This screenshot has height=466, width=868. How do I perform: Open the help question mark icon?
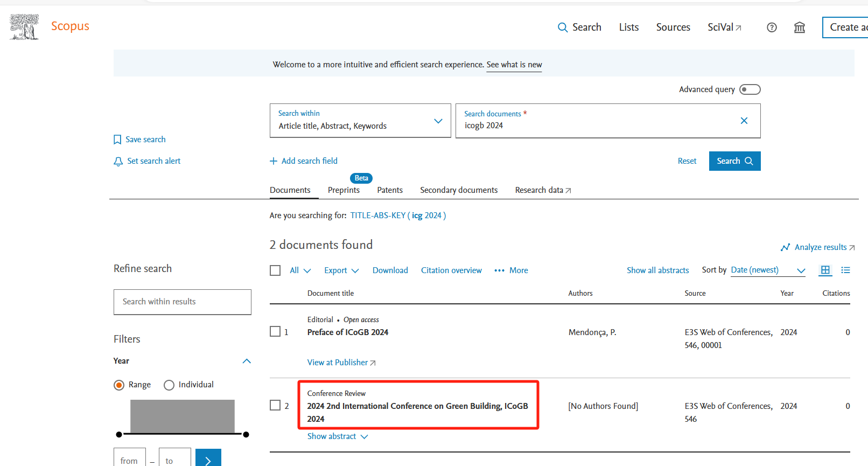[772, 27]
